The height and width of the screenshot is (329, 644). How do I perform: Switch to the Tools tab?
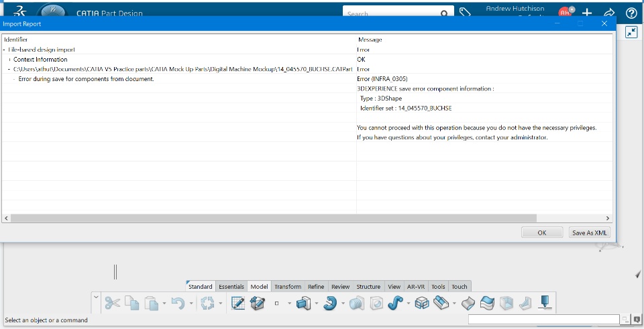(438, 287)
